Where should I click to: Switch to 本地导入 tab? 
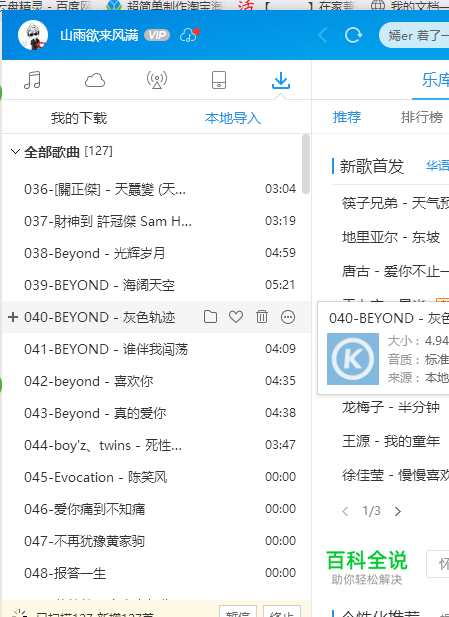233,118
